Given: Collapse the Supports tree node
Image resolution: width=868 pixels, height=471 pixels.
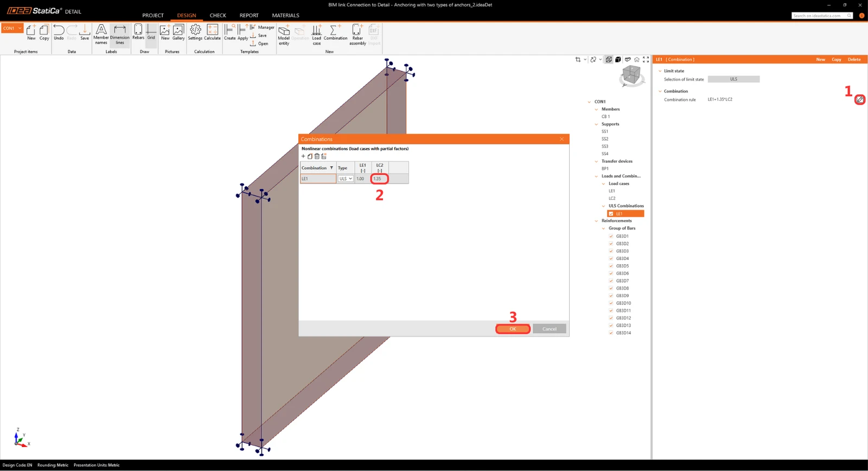Looking at the screenshot, I should 596,124.
